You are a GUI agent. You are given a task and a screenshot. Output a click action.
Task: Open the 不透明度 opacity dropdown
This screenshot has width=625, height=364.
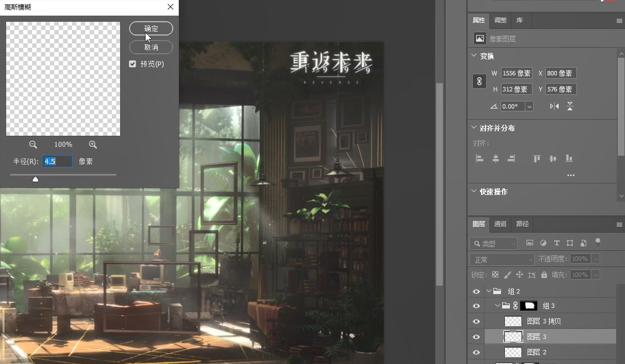596,259
